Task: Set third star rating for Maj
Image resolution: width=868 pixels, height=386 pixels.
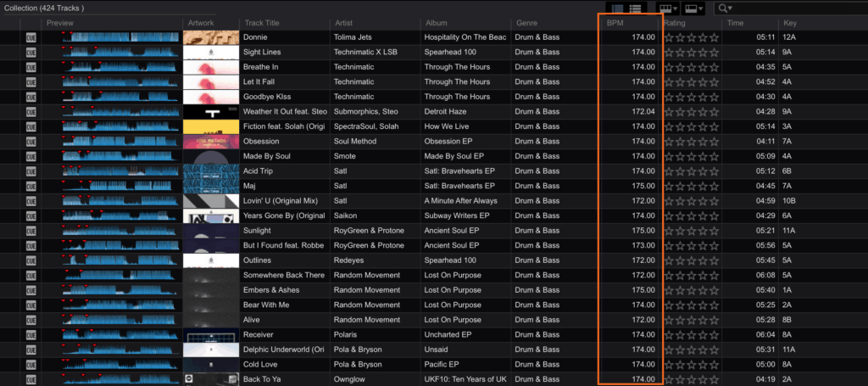Action: pyautogui.click(x=692, y=187)
